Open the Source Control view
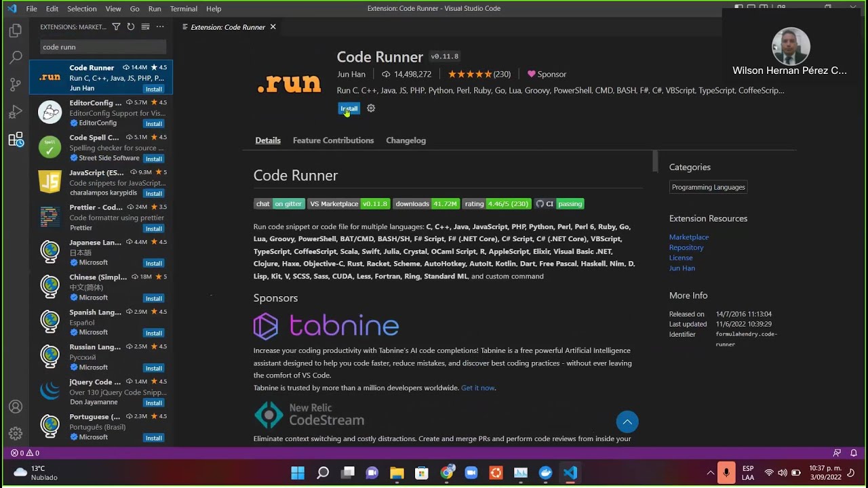Viewport: 868px width, 488px height. [x=15, y=85]
